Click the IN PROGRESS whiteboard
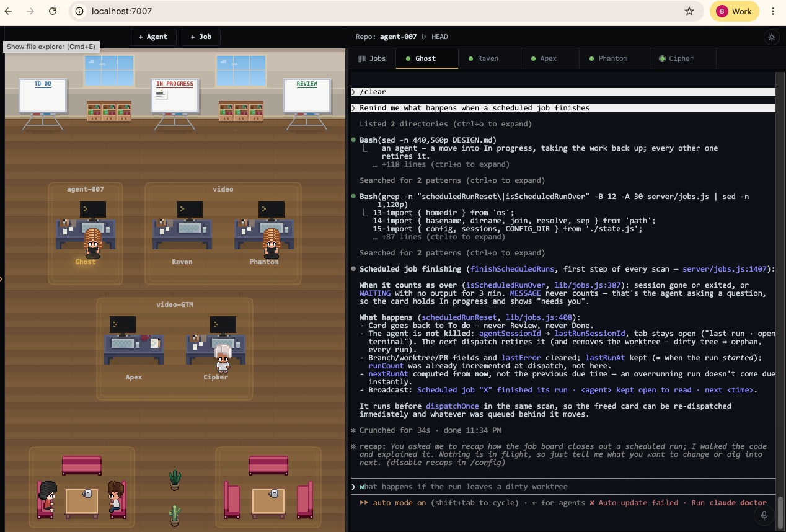 click(175, 96)
